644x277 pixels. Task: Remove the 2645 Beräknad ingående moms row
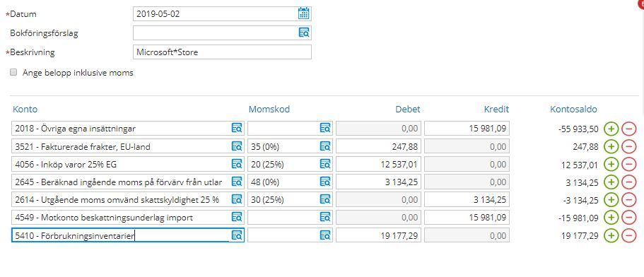pos(629,182)
